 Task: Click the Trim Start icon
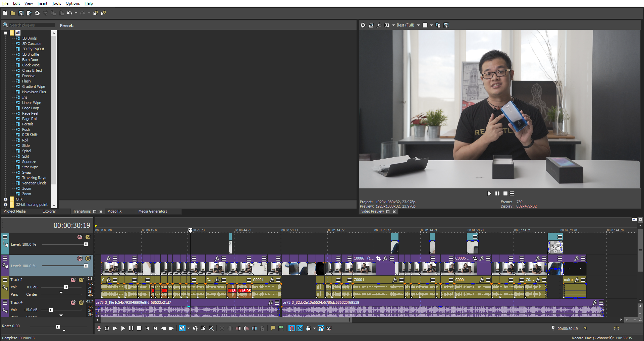click(x=238, y=328)
